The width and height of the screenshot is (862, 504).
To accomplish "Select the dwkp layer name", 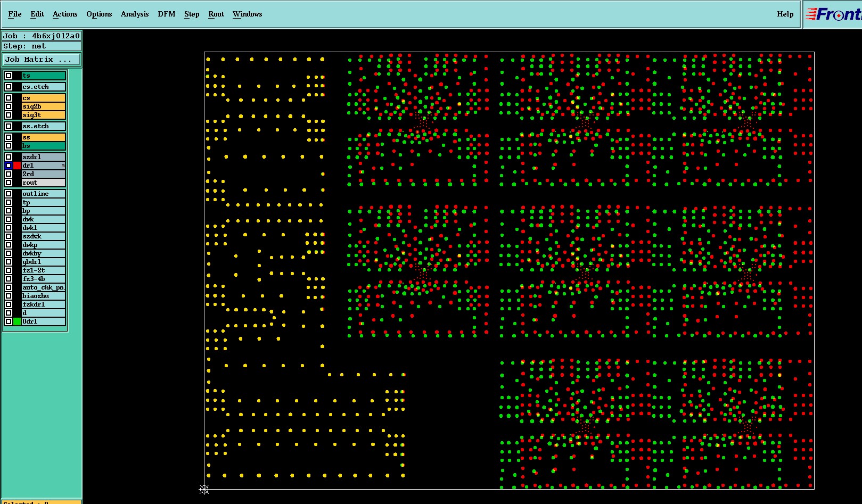I will coord(44,245).
